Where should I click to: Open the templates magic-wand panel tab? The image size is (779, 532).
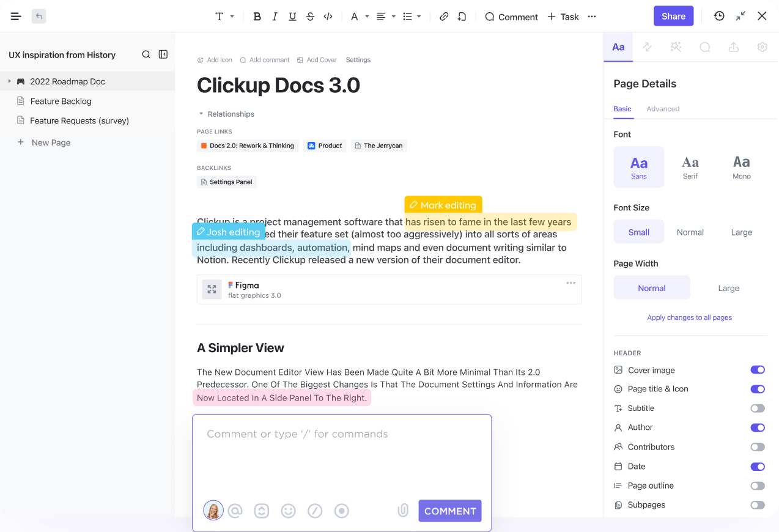point(676,47)
